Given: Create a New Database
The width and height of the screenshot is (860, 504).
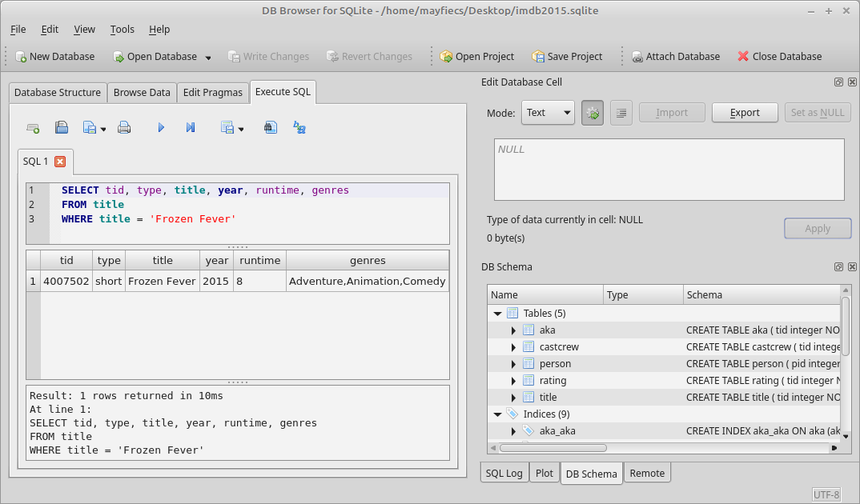Looking at the screenshot, I should (50, 57).
